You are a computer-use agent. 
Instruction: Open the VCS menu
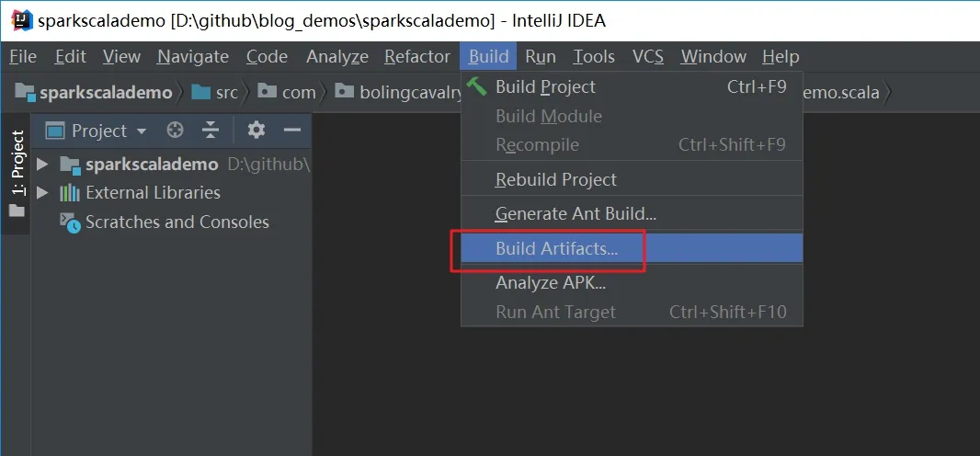[x=647, y=56]
